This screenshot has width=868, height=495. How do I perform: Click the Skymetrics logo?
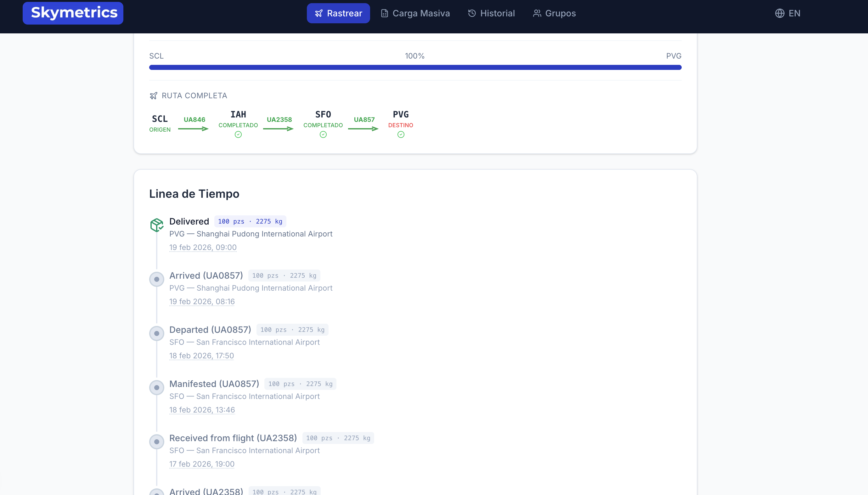point(73,13)
